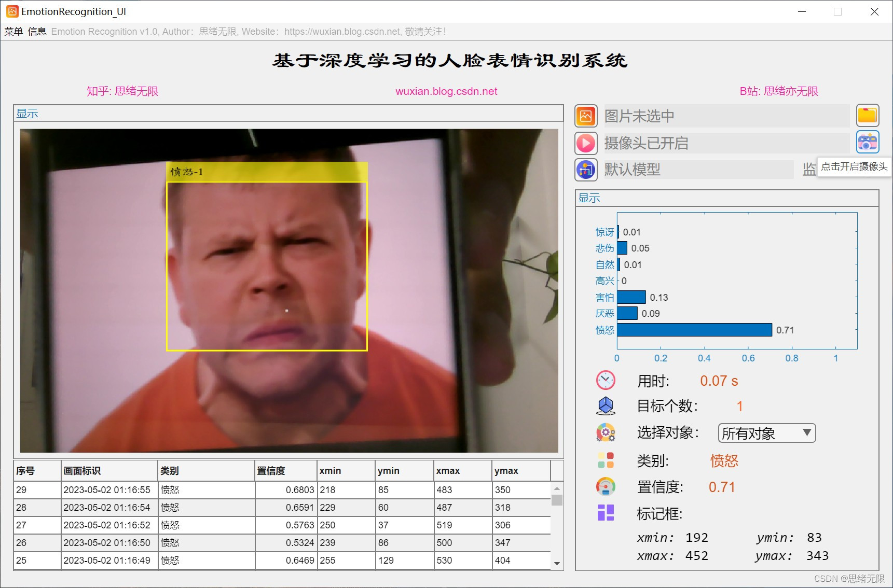
Task: Select table row with 序号 26
Action: pyautogui.click(x=282, y=543)
